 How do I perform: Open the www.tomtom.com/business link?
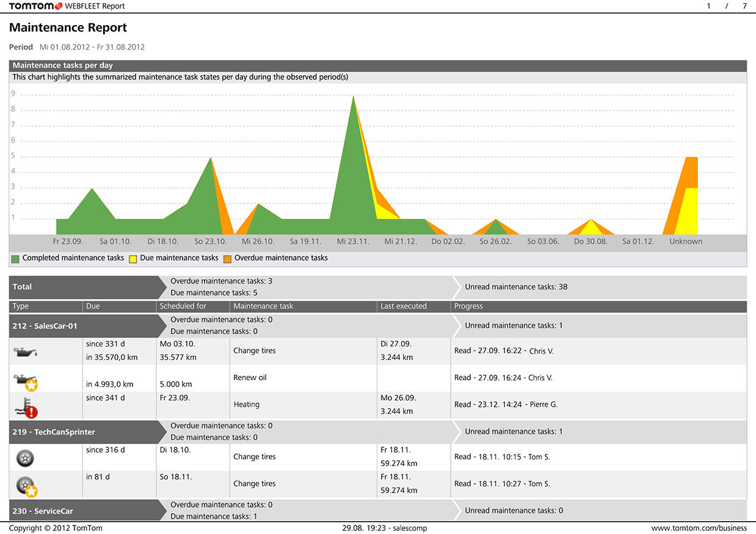tap(699, 528)
